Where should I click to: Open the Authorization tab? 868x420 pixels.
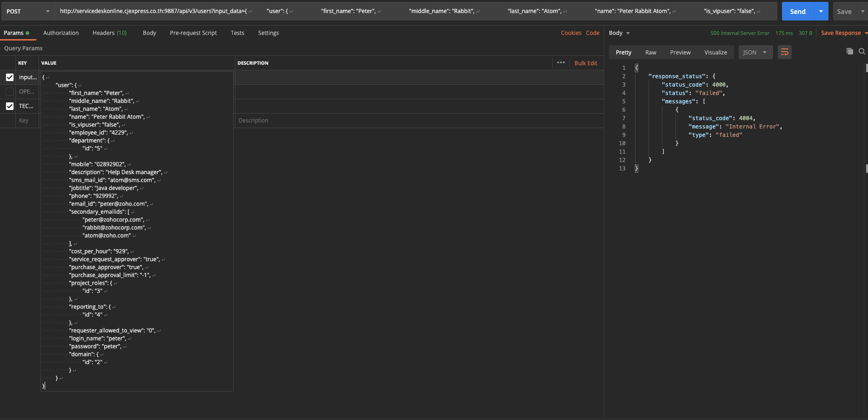tap(61, 33)
